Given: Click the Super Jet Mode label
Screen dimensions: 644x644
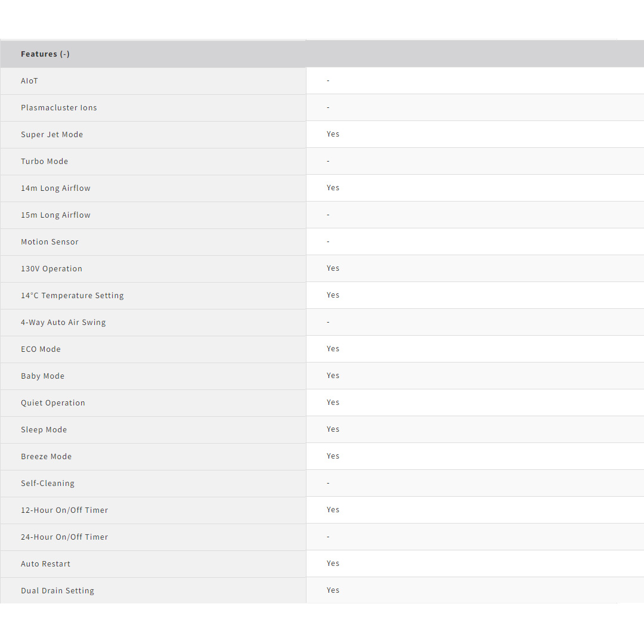Looking at the screenshot, I should tap(52, 135).
